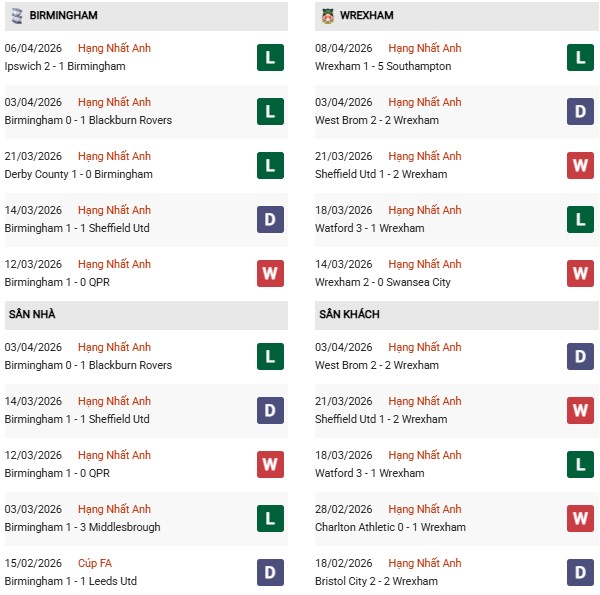Viewport: 600px width, 595px height.
Task: Click the W badge for Wrexham 2 - 0 Swansea City
Action: [x=581, y=273]
